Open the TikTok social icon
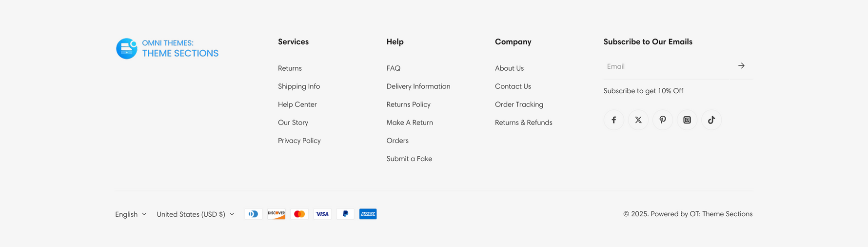This screenshot has height=247, width=868. pos(711,120)
